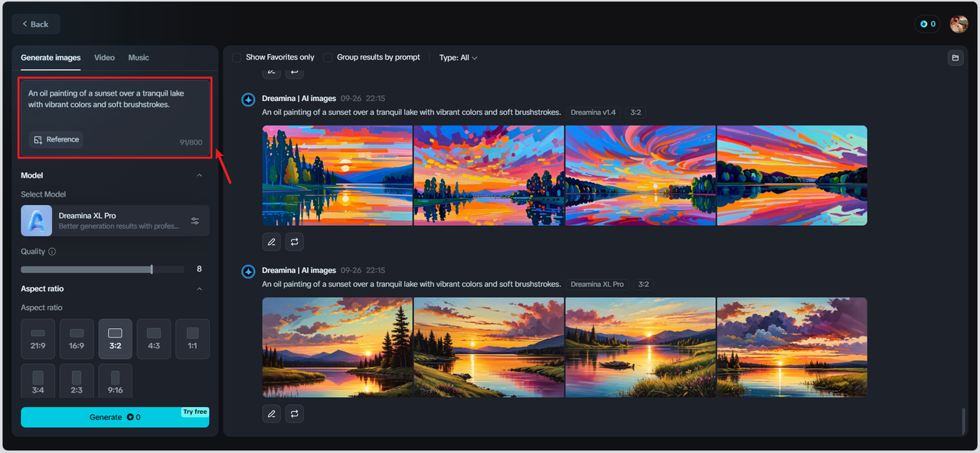The width and height of the screenshot is (980, 453).
Task: Click the Quality info icon
Action: click(x=52, y=252)
